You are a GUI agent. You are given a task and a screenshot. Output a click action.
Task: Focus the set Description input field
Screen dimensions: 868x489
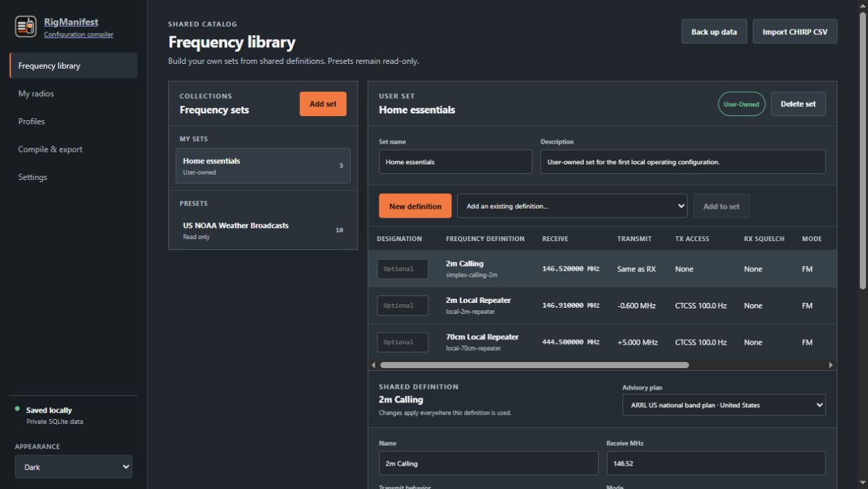click(683, 162)
